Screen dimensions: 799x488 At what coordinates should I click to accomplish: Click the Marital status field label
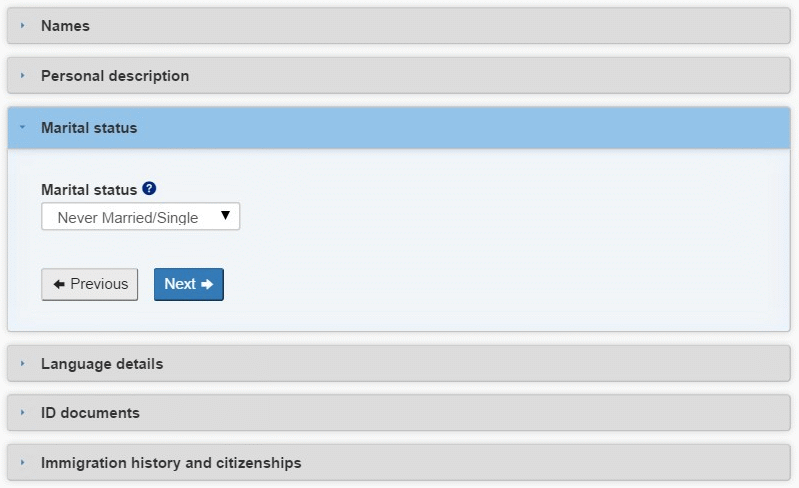(x=89, y=189)
